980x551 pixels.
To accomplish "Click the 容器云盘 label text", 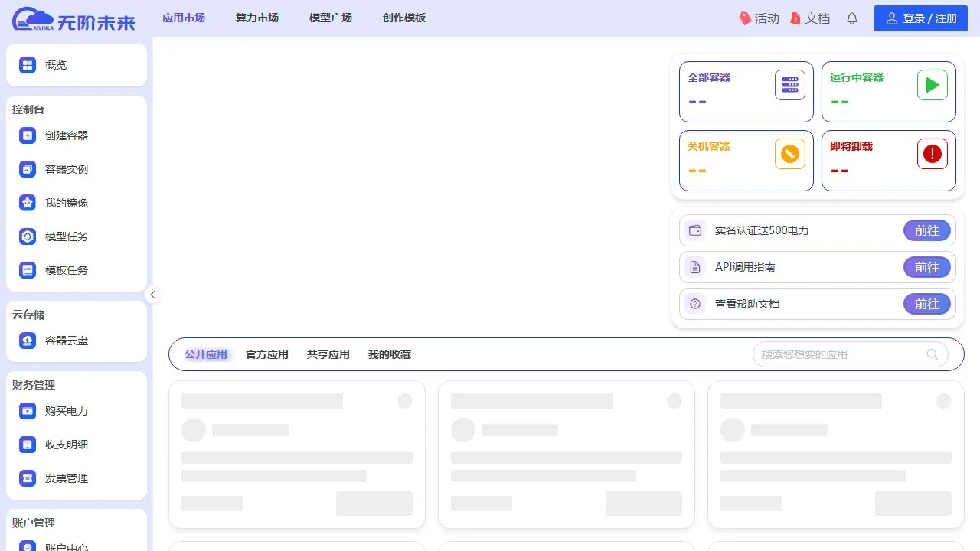I will pyautogui.click(x=67, y=341).
